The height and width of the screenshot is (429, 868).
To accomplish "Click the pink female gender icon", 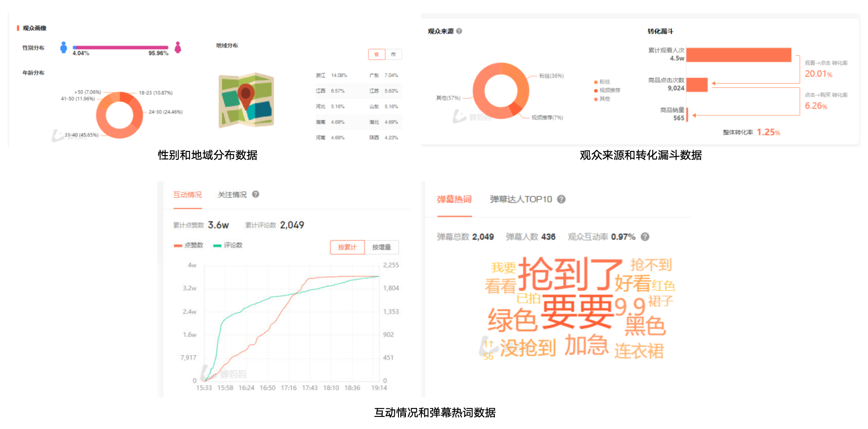I will pos(178,48).
